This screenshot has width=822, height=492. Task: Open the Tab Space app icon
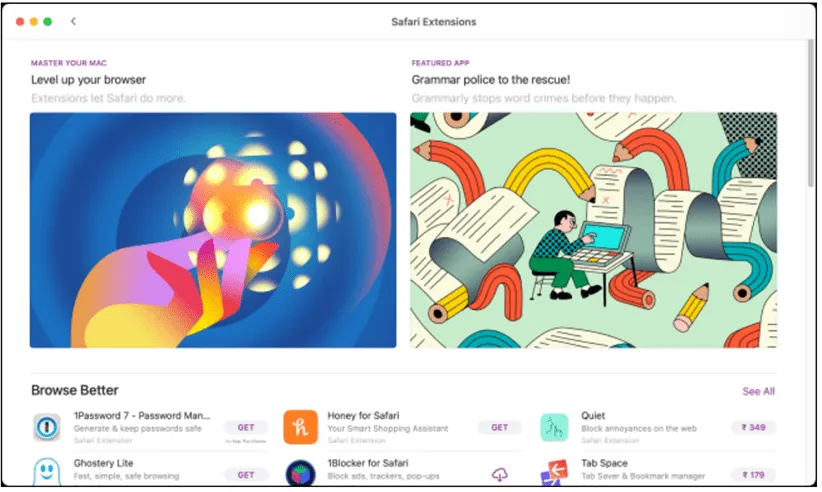pyautogui.click(x=554, y=473)
